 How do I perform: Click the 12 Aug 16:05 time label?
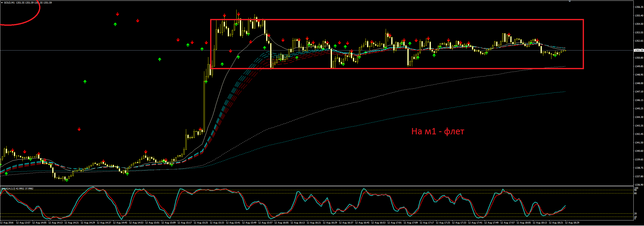tap(282, 223)
